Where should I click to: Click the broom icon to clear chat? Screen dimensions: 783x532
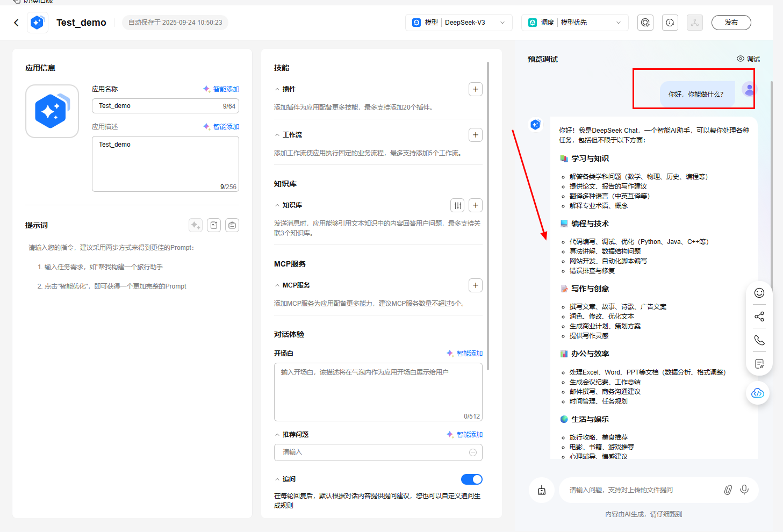tap(542, 490)
